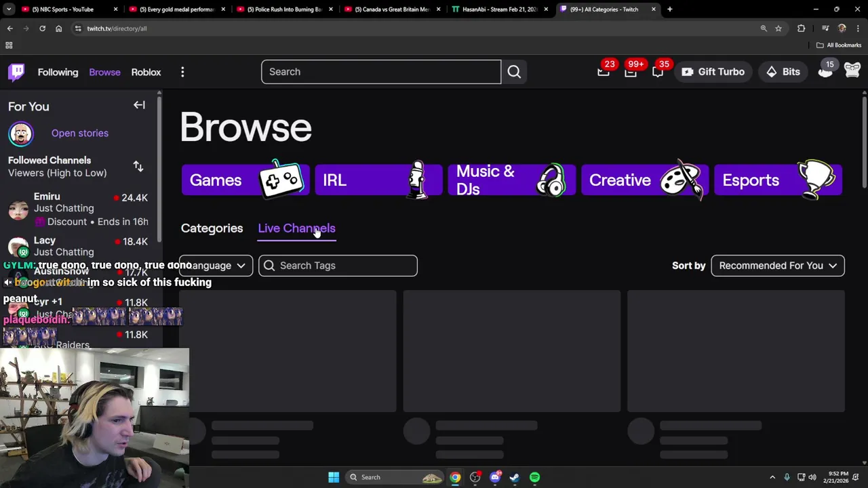
Task: Click the search magnifier button
Action: click(514, 72)
